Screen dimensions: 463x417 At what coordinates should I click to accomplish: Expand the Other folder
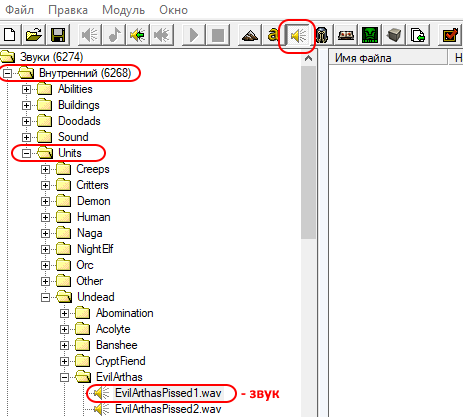pos(45,281)
